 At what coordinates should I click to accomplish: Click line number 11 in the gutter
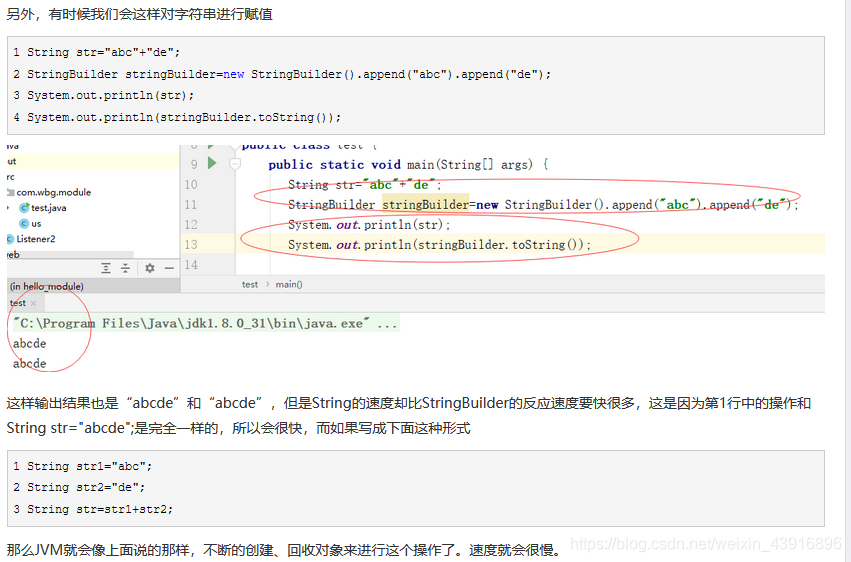click(x=191, y=205)
